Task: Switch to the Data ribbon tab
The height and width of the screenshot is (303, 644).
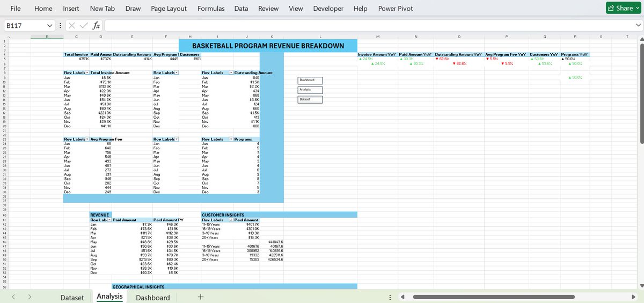Action: [241, 8]
